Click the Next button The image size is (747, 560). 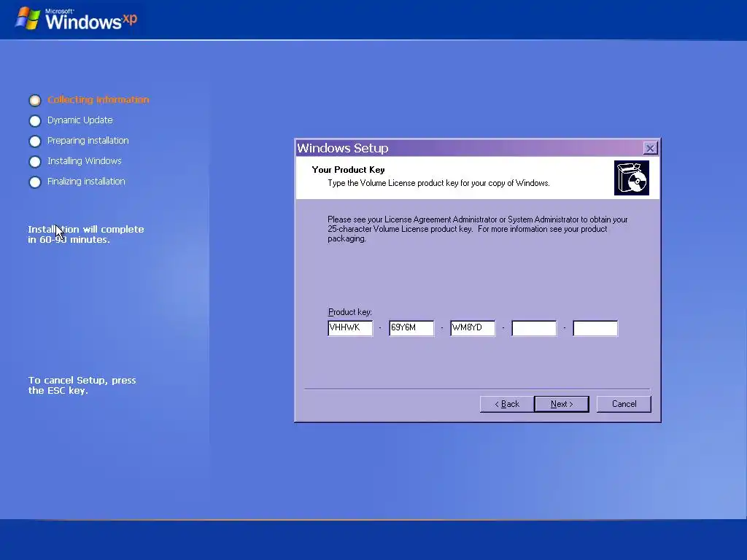562,404
